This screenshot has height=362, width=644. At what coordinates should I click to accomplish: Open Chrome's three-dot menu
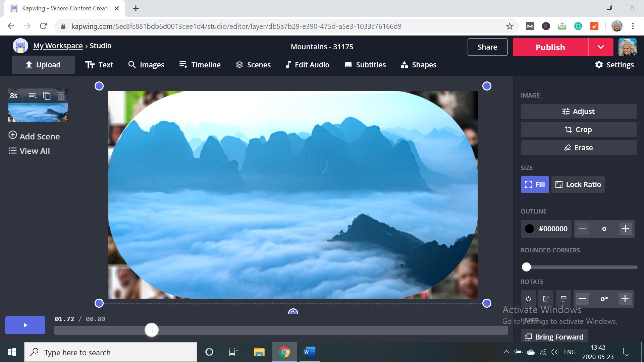633,26
